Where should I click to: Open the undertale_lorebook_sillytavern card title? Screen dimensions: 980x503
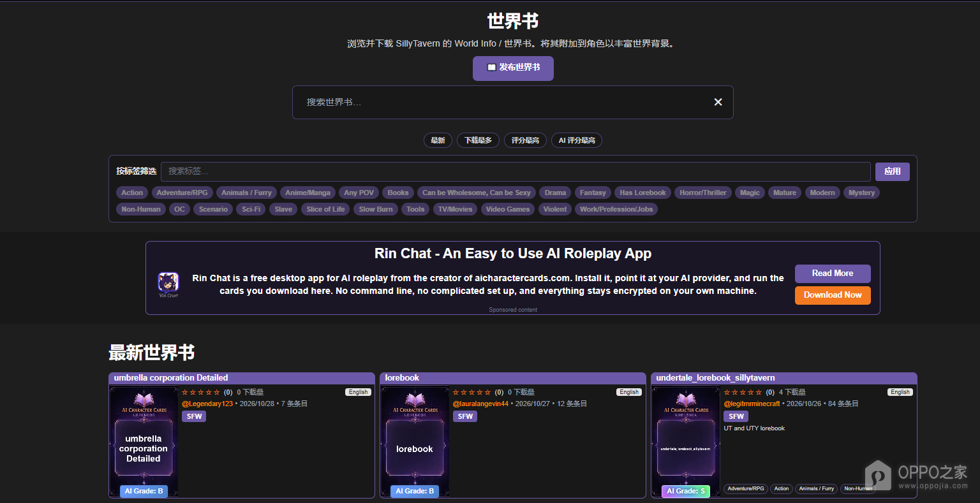click(715, 378)
